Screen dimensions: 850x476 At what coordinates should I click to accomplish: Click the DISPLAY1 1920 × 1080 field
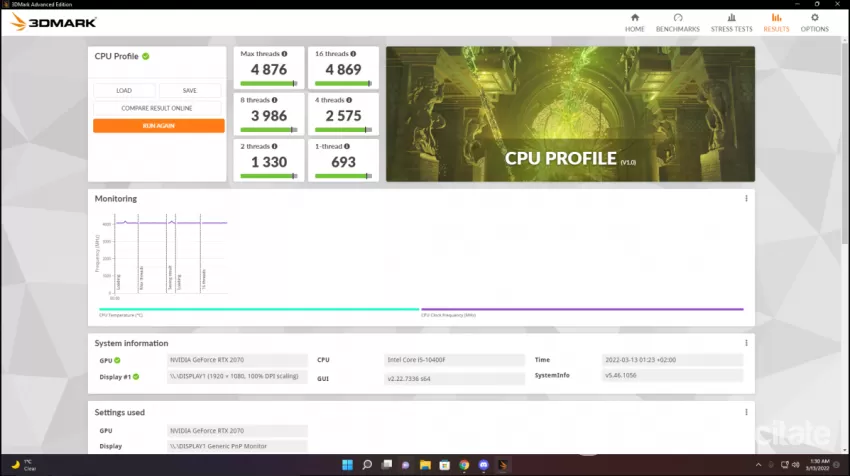[x=237, y=376]
